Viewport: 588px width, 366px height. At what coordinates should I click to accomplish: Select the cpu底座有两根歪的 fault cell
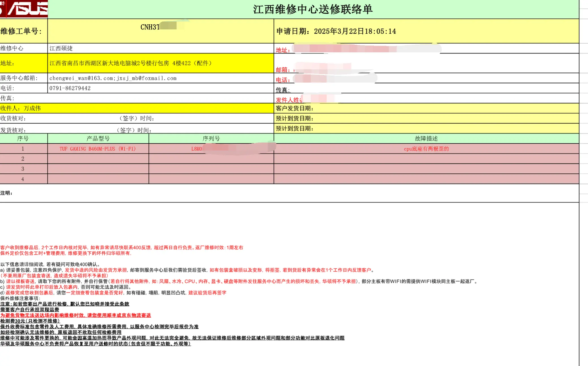426,149
